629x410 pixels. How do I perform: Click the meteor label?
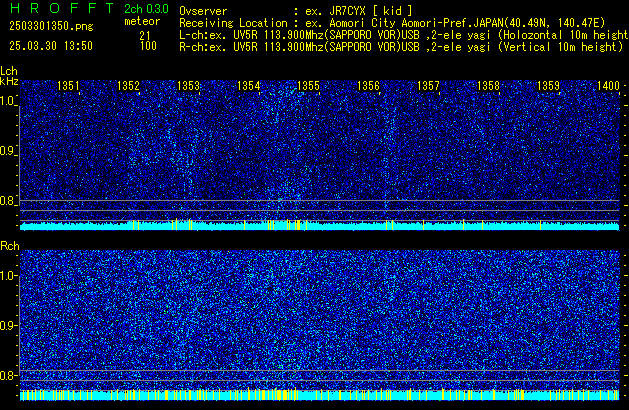pos(142,21)
